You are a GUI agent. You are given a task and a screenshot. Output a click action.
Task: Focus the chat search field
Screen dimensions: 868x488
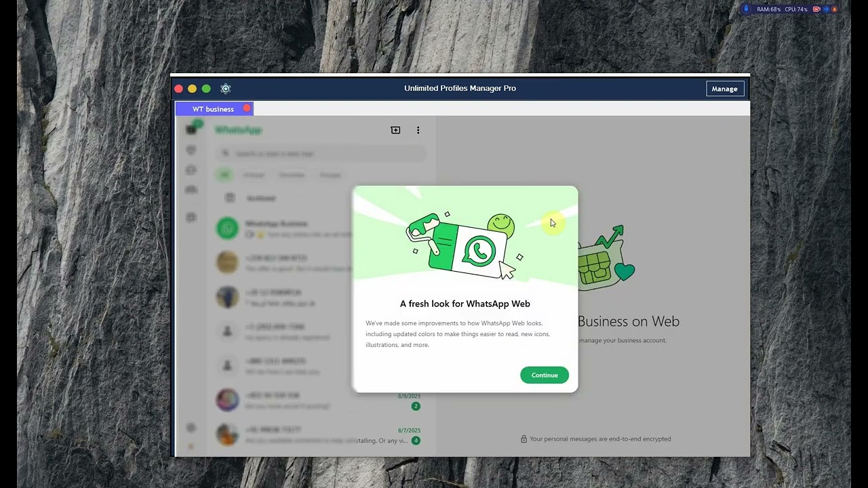pyautogui.click(x=321, y=154)
